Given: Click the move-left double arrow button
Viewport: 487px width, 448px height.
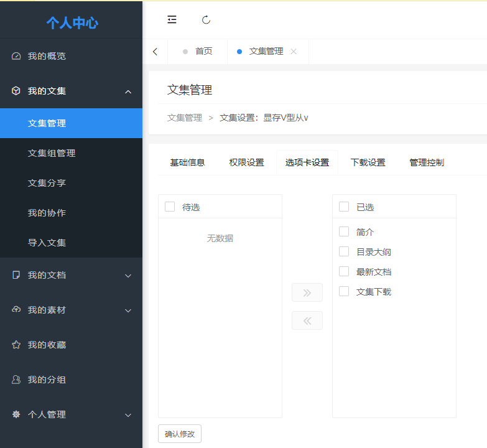Looking at the screenshot, I should (307, 320).
